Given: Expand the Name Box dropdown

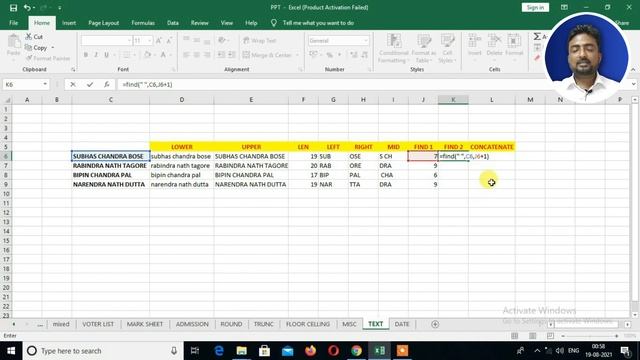Looking at the screenshot, I should [45, 84].
